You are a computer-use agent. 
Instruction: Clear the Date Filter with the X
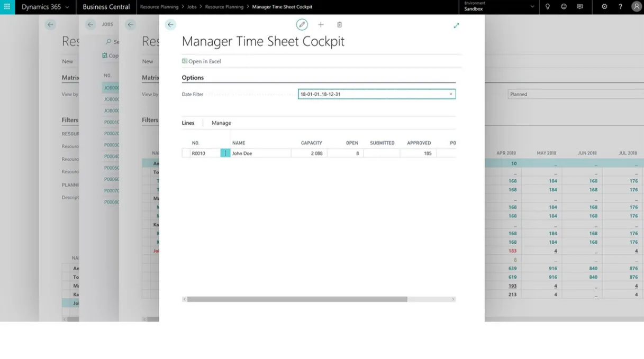click(x=451, y=94)
